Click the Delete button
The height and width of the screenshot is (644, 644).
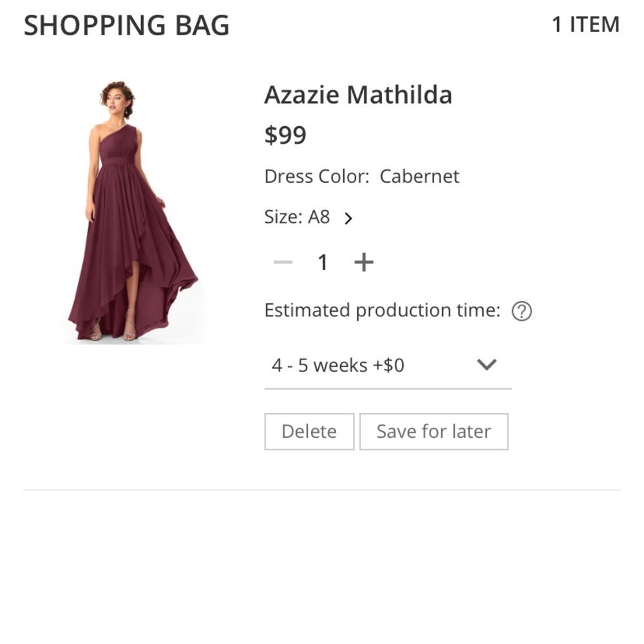point(309,431)
